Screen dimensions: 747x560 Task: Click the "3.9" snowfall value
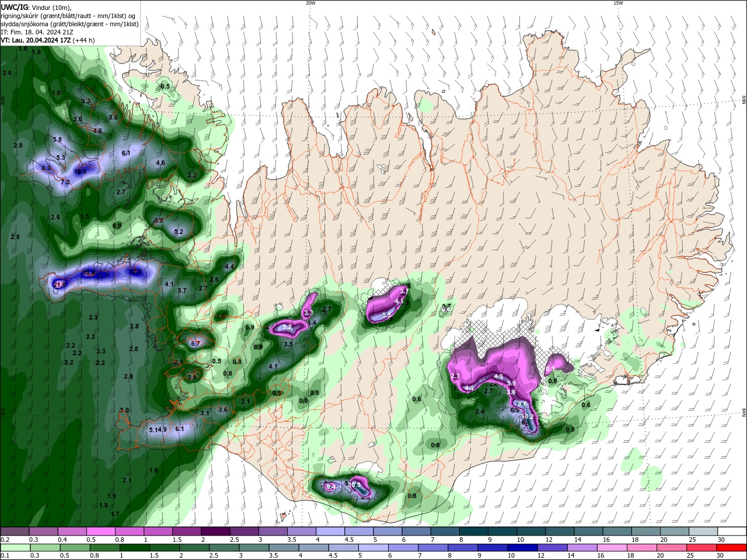point(511,383)
